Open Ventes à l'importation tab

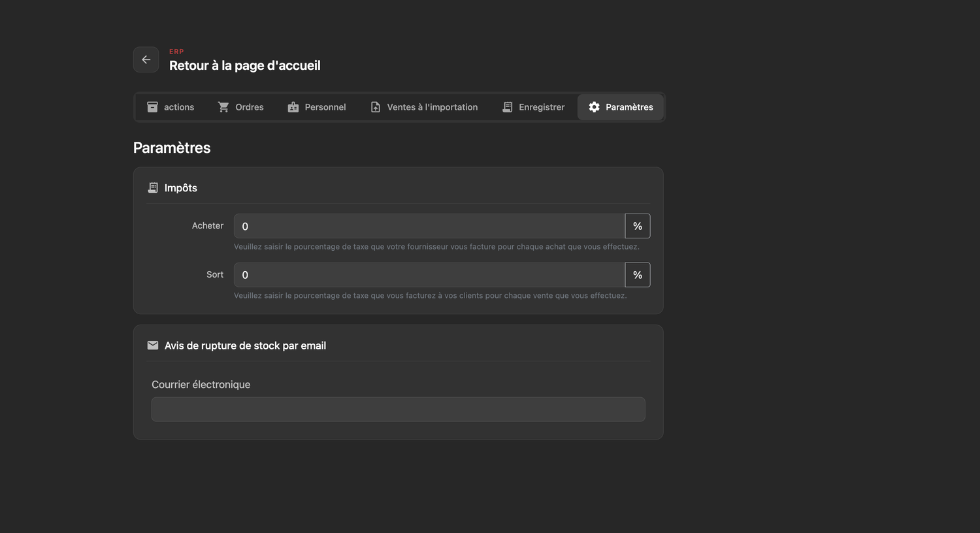tap(424, 107)
